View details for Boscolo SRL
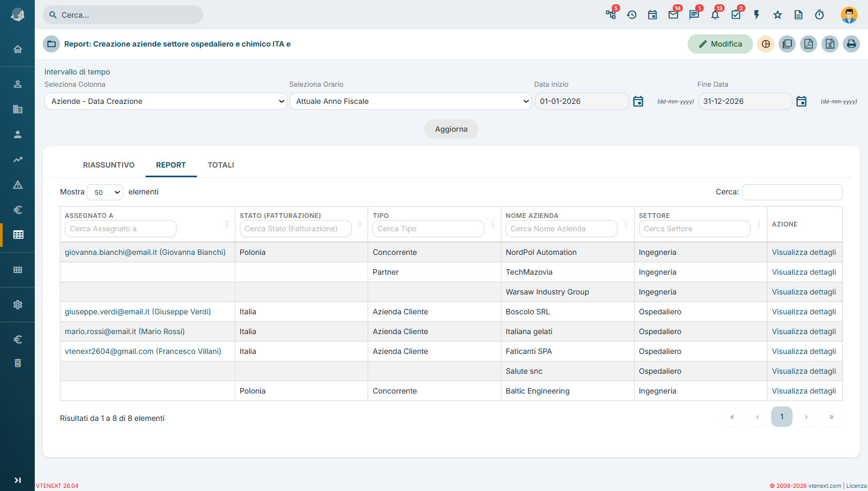 point(804,312)
